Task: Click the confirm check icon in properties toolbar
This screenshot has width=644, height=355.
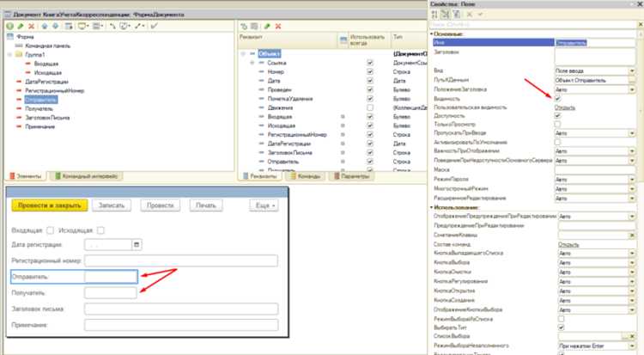Action: coord(480,15)
